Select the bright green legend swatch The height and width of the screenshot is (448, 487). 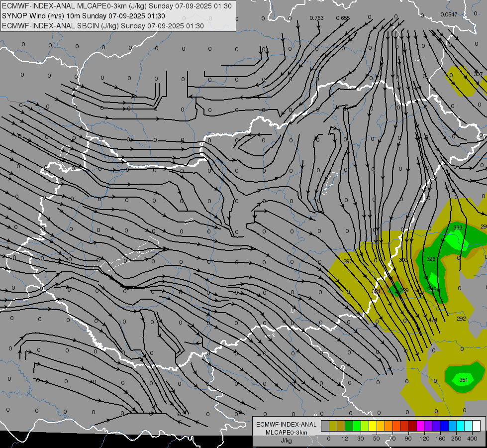[357, 426]
